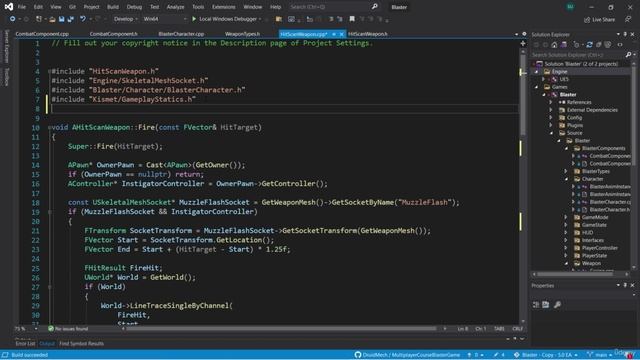Click the bookmark icon in the toolbar
640x360 pixels.
(352, 19)
